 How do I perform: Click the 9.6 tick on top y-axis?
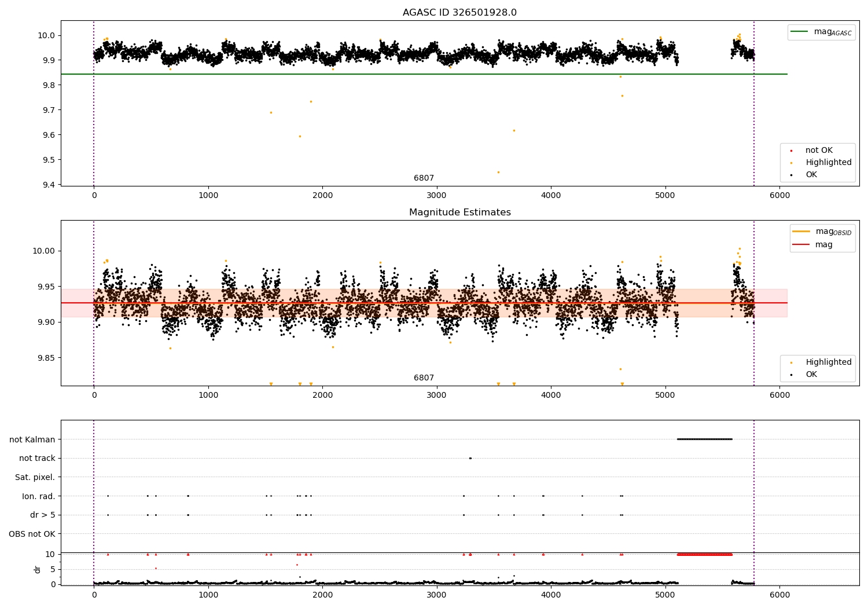[x=49, y=135]
